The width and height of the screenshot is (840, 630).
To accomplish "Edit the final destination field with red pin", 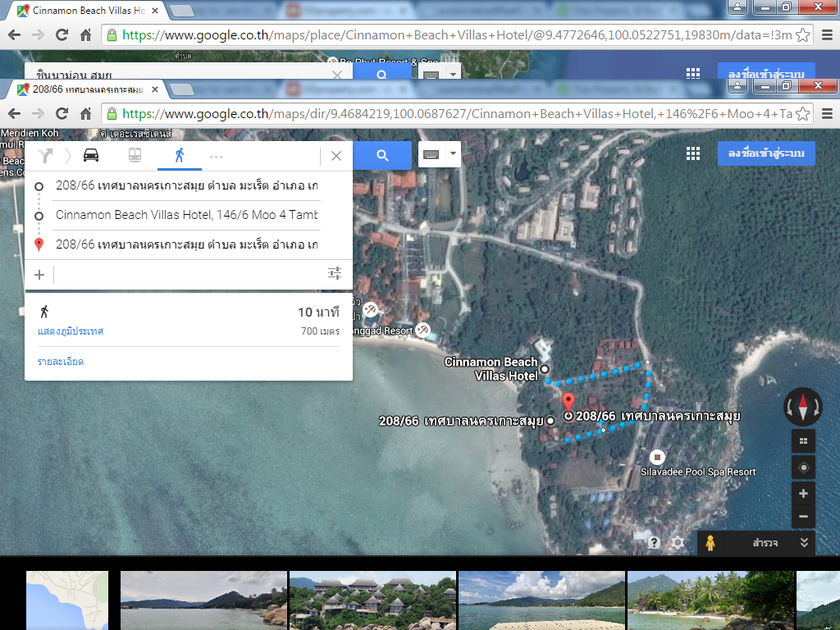I will [186, 244].
